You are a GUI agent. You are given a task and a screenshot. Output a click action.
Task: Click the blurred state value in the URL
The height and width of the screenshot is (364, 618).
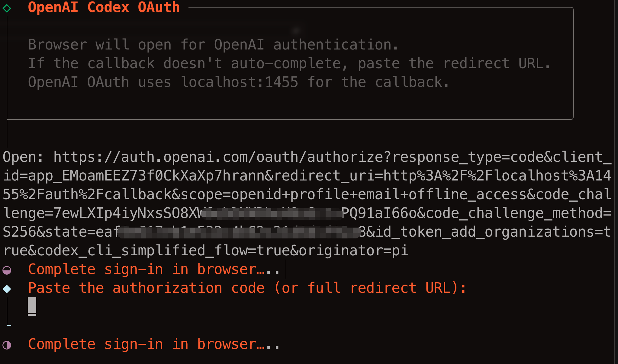(x=239, y=232)
